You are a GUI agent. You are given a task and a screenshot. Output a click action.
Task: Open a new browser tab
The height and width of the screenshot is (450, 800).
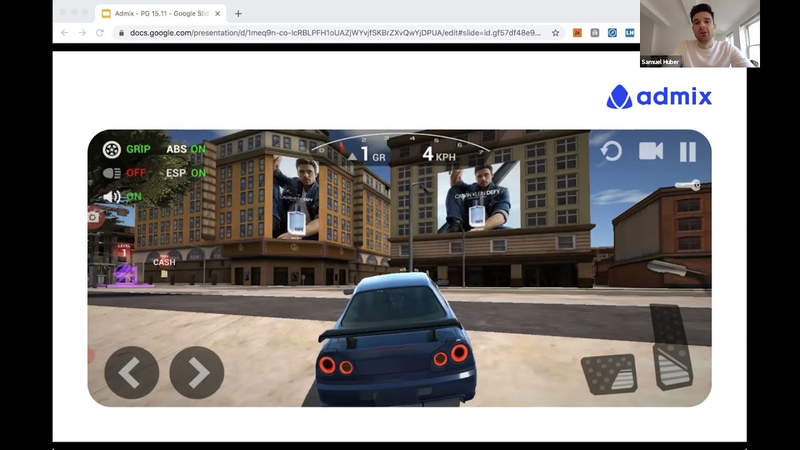point(238,14)
